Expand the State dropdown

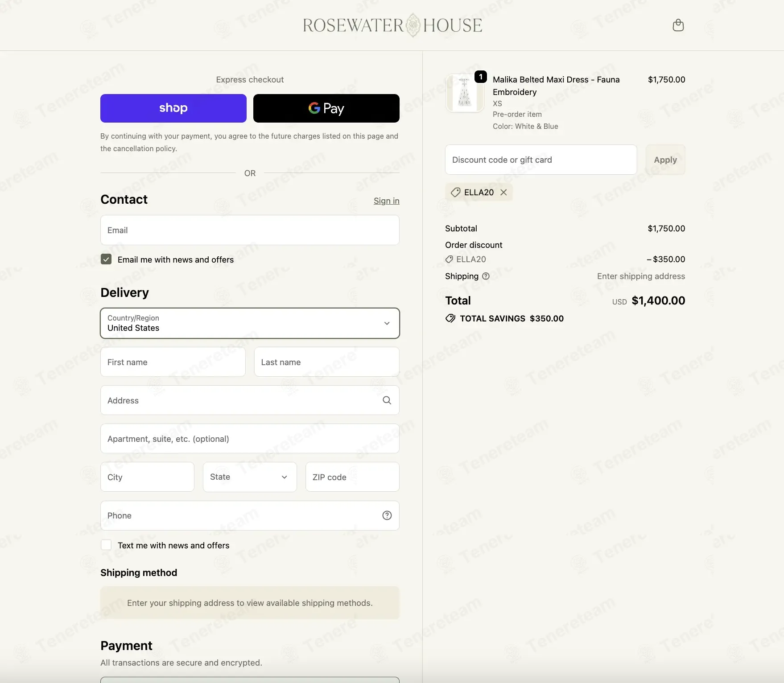tap(250, 477)
